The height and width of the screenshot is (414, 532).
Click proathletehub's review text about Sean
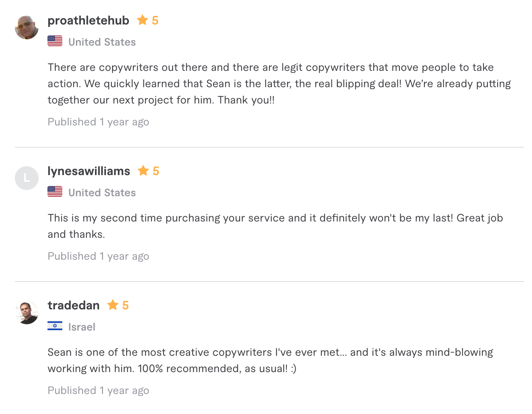point(279,83)
